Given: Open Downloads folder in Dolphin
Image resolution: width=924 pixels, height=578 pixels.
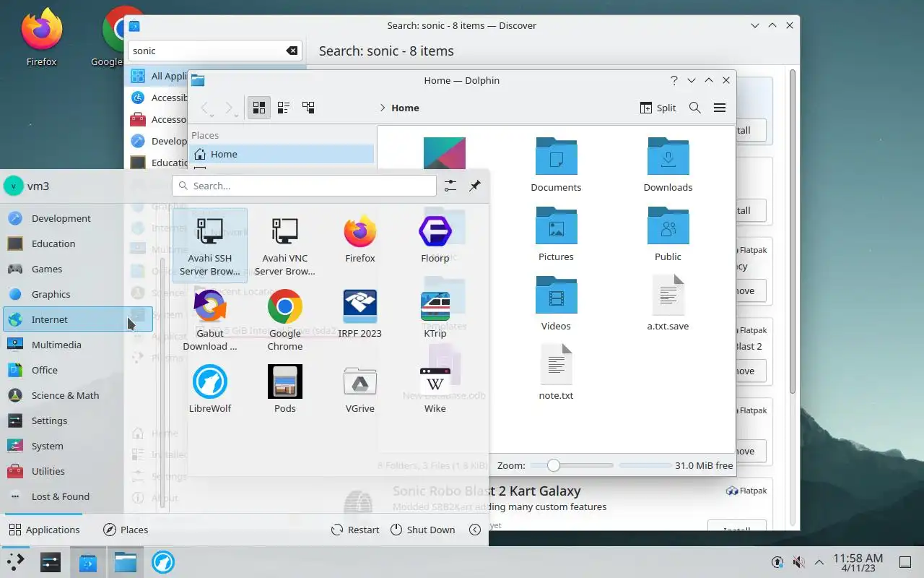Looking at the screenshot, I should click(x=668, y=165).
